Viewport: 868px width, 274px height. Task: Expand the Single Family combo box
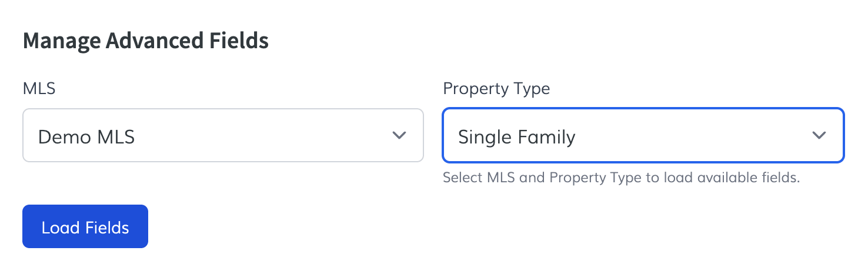[x=643, y=135]
